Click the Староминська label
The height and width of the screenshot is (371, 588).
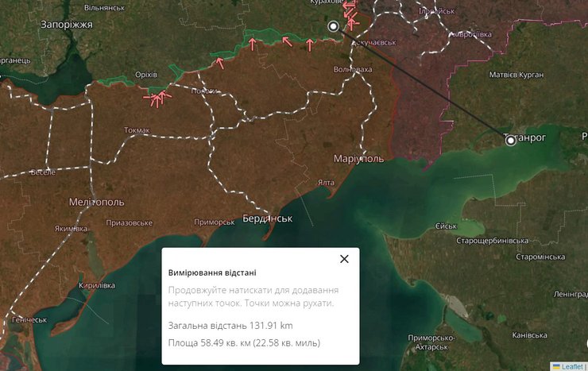point(540,257)
